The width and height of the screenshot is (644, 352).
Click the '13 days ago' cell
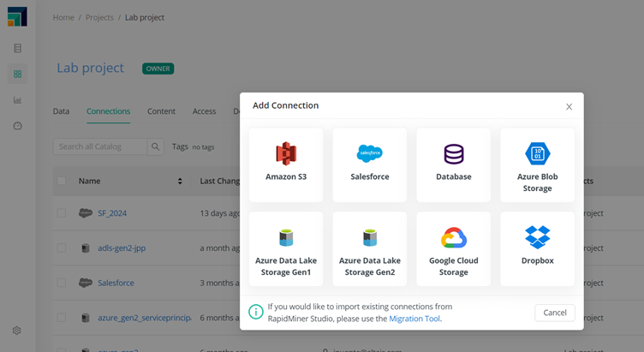click(220, 213)
